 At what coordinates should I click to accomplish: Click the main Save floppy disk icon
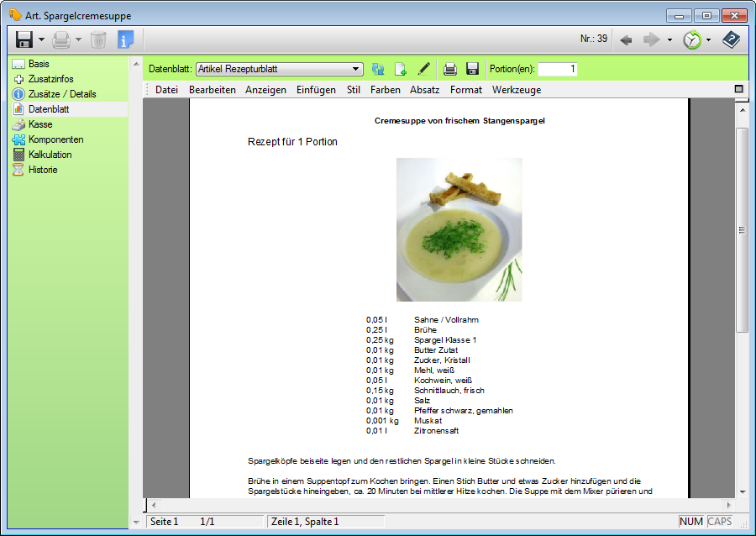tap(24, 39)
